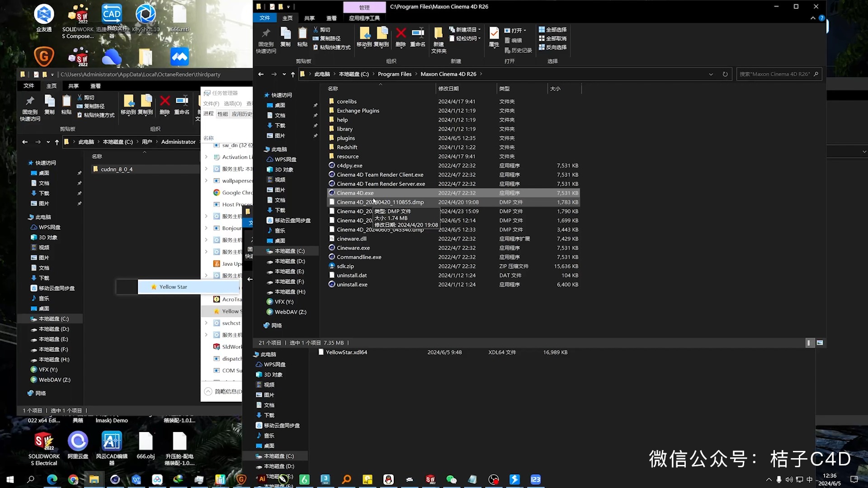Click the Rename (重命名) icon in front explorer ribbon
The image size is (868, 488).
point(418,37)
